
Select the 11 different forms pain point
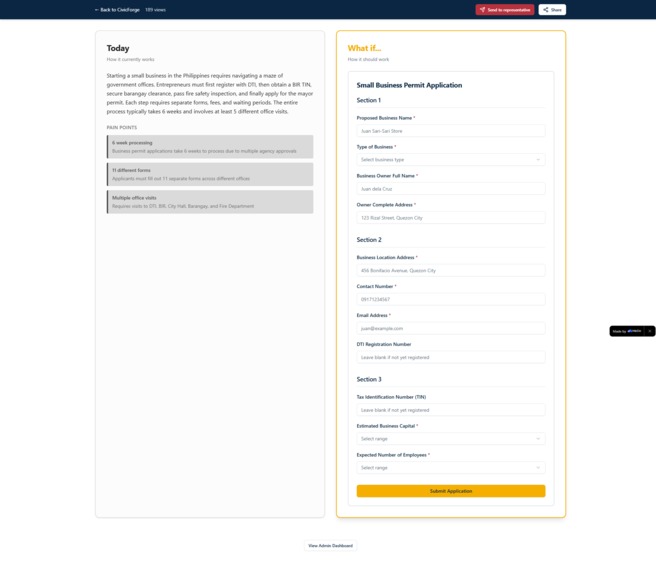(x=210, y=174)
